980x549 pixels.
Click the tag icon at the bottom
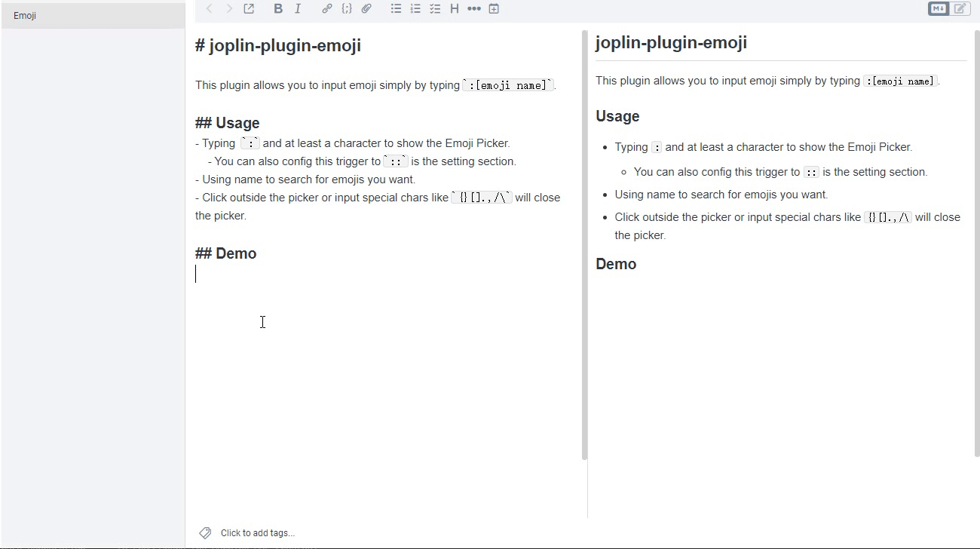(x=205, y=533)
